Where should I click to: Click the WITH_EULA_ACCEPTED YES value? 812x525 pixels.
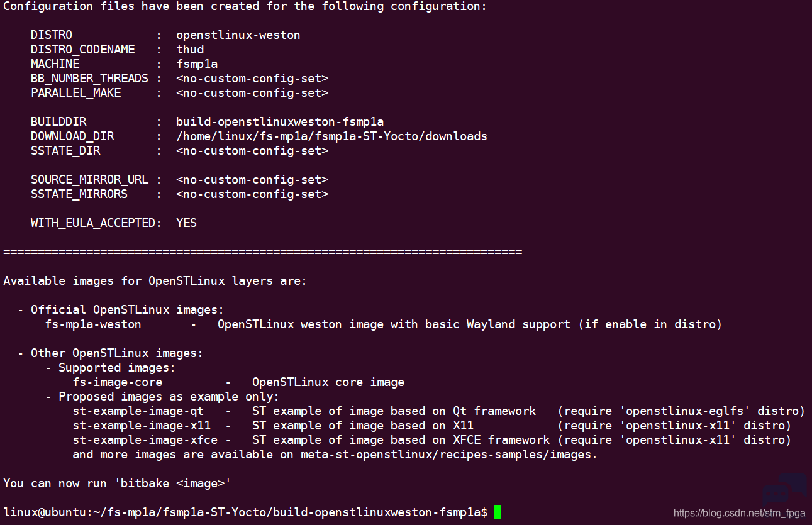[186, 223]
